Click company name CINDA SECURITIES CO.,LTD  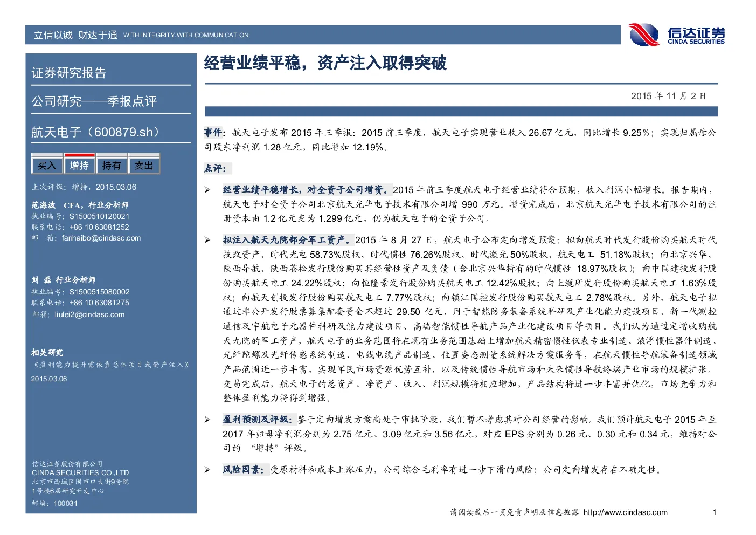point(80,472)
